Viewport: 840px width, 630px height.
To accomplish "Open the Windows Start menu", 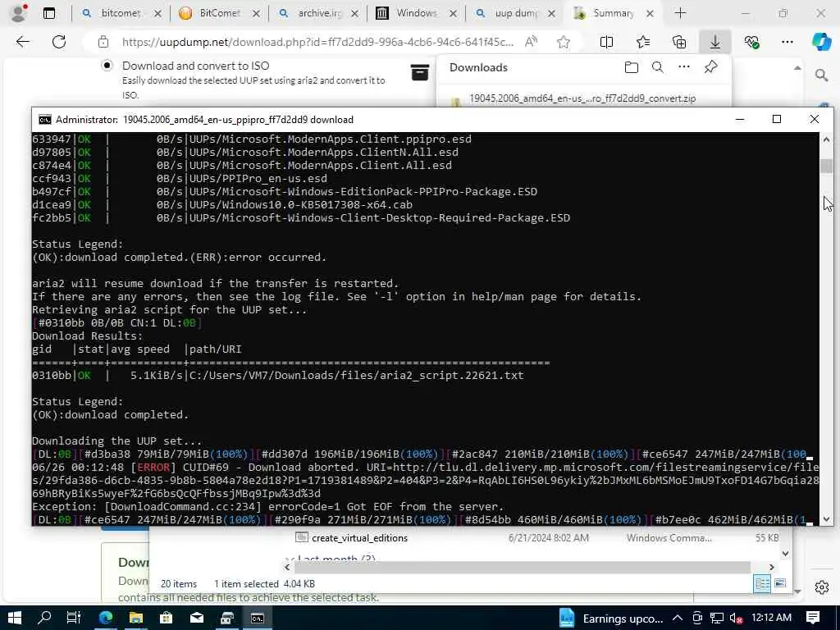I will 15,619.
